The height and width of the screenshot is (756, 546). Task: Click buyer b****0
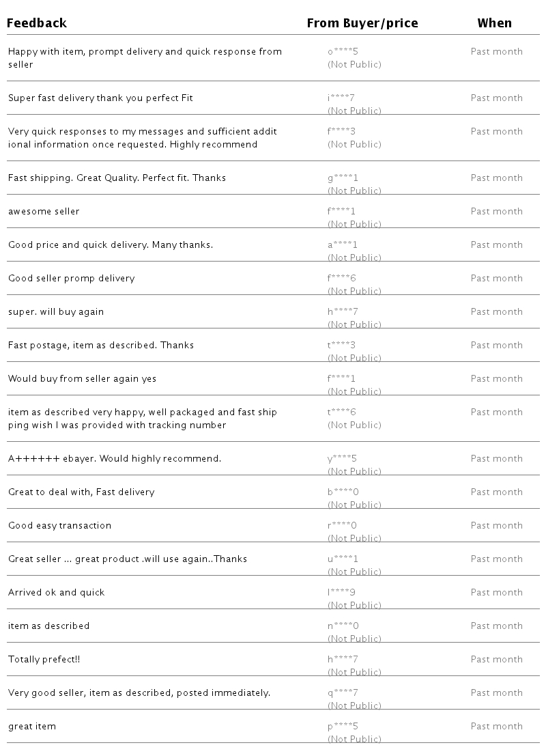click(x=343, y=492)
